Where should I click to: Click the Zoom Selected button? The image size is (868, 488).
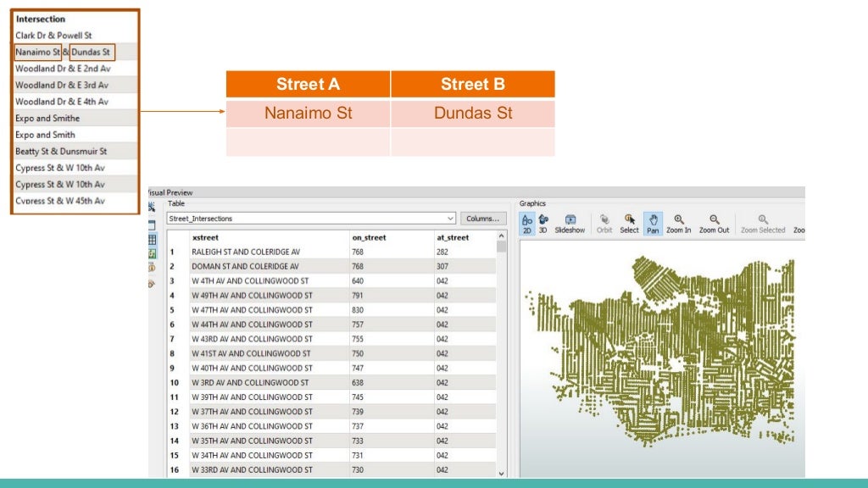point(763,223)
